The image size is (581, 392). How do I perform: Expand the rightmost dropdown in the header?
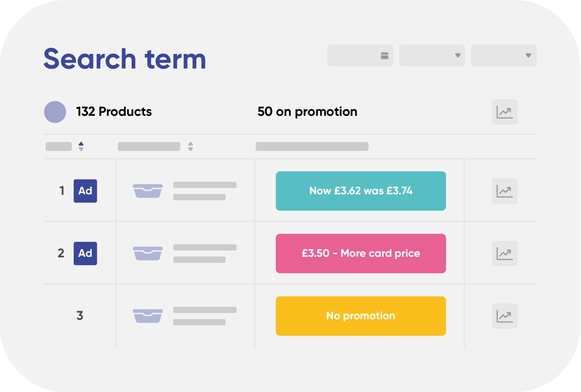point(504,55)
